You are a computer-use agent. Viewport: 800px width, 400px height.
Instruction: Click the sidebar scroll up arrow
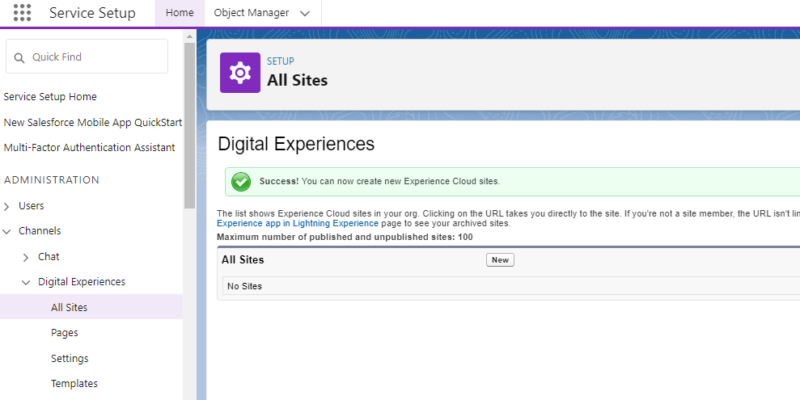[189, 37]
